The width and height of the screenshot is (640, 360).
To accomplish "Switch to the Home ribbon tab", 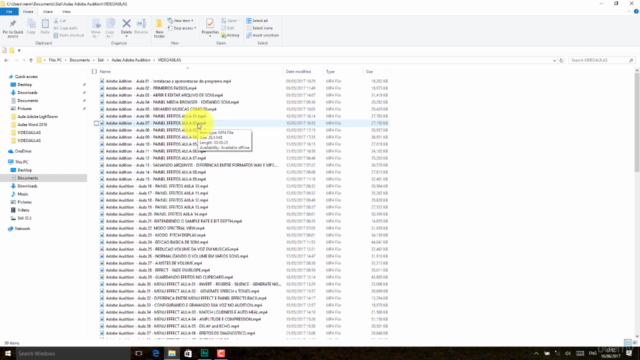I will point(28,11).
